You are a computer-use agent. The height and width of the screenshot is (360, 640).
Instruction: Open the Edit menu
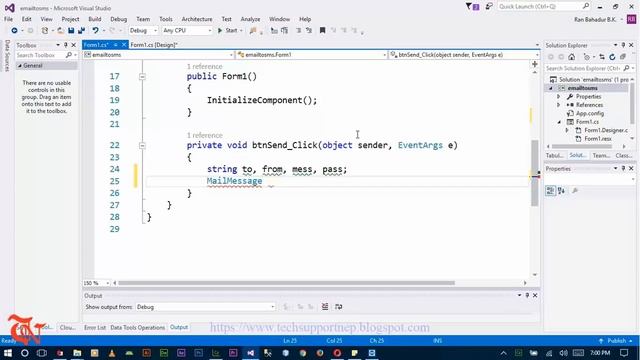click(x=27, y=19)
